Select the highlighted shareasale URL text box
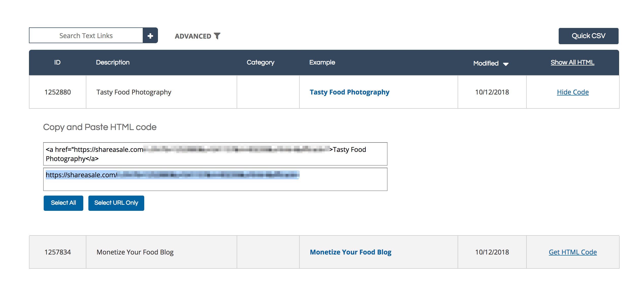 215,179
